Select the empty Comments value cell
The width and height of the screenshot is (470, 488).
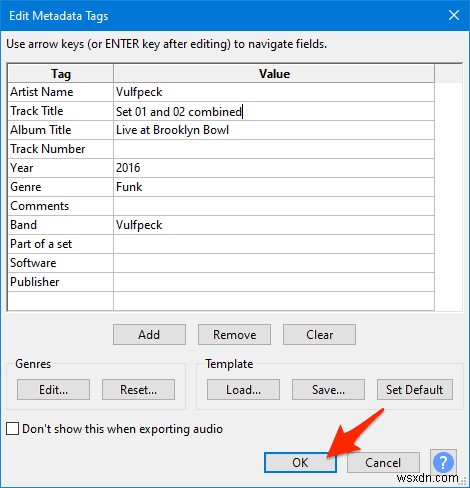pyautogui.click(x=274, y=206)
